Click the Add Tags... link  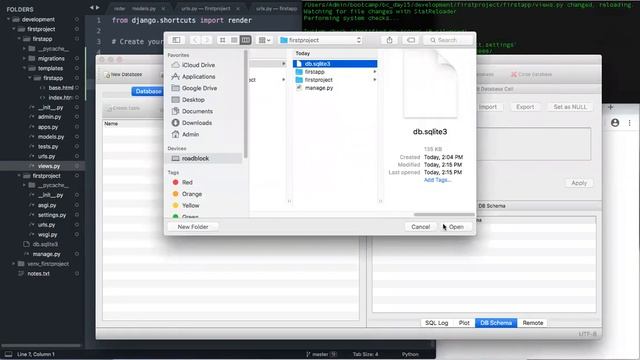point(437,180)
